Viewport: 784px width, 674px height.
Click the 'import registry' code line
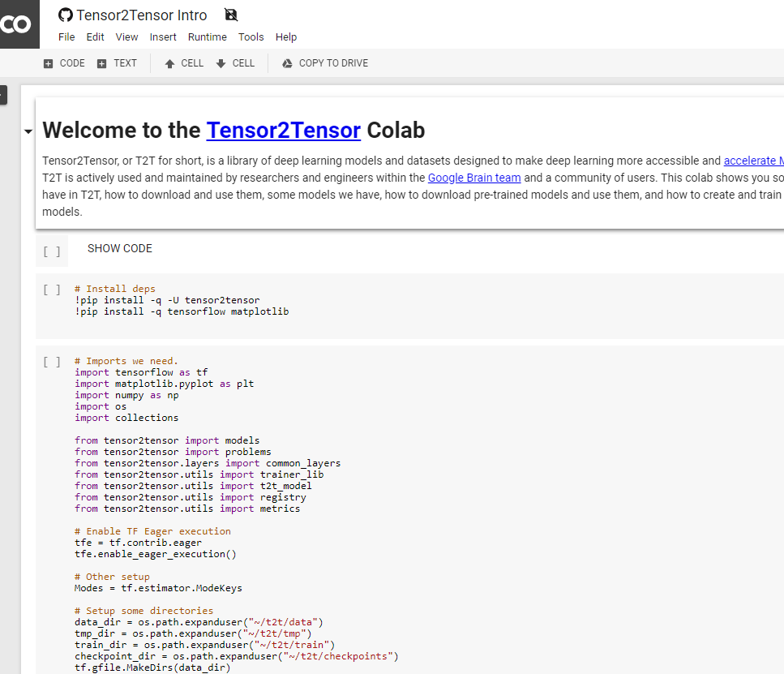tap(191, 497)
